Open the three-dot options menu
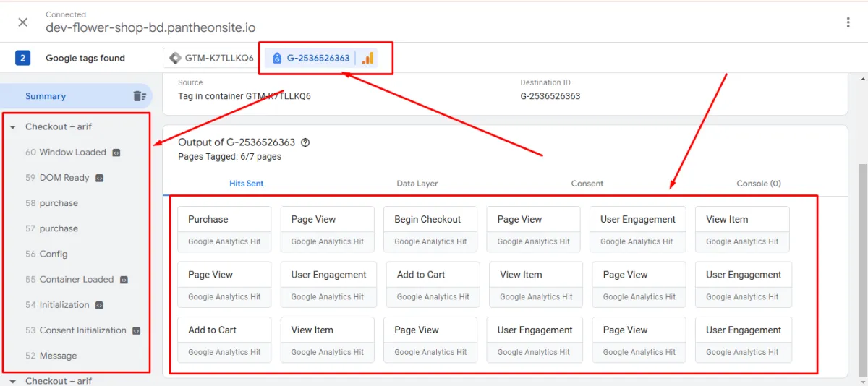Screen dimensions: 868x386 click(x=848, y=22)
